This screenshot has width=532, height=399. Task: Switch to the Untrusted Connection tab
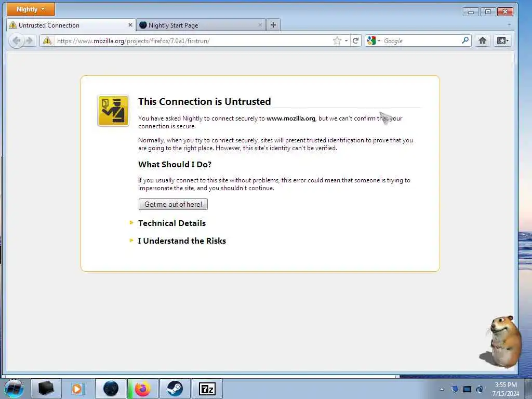coord(71,25)
